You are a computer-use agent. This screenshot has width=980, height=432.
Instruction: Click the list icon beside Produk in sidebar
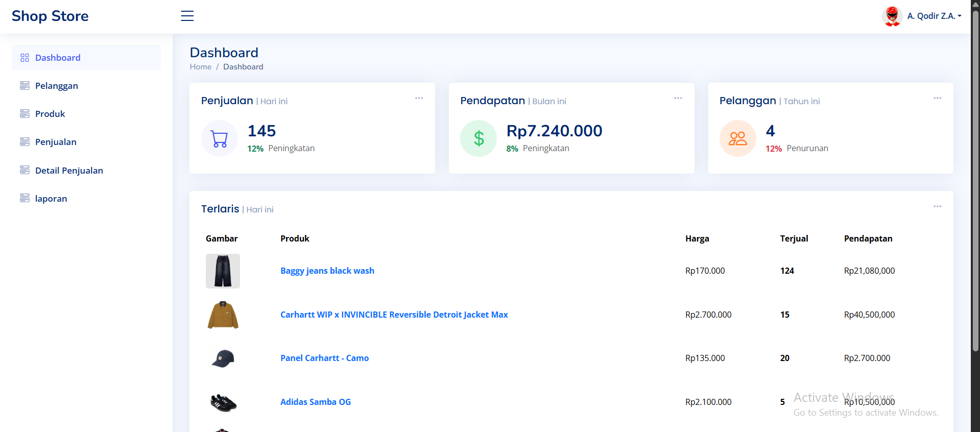click(x=25, y=114)
